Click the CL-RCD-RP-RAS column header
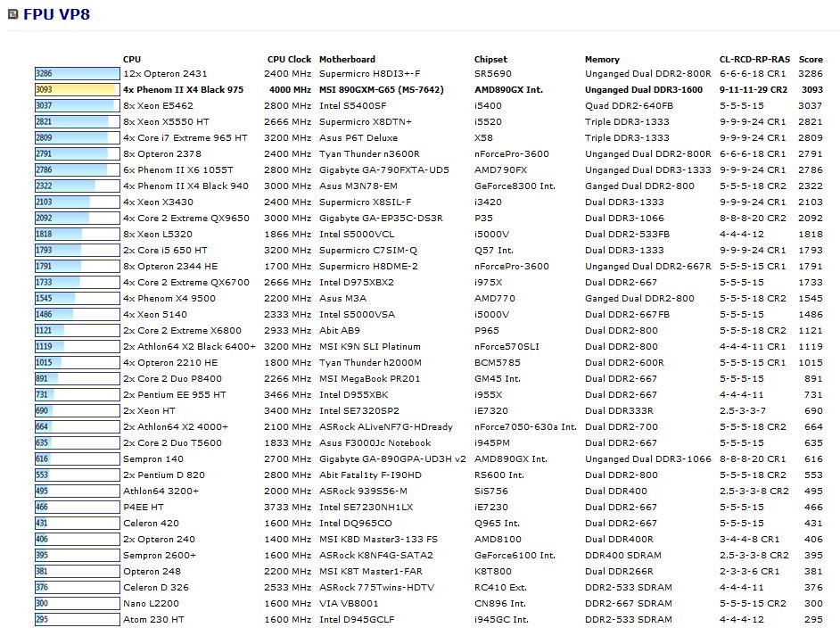Viewport: 840px width, 636px height. pyautogui.click(x=755, y=60)
